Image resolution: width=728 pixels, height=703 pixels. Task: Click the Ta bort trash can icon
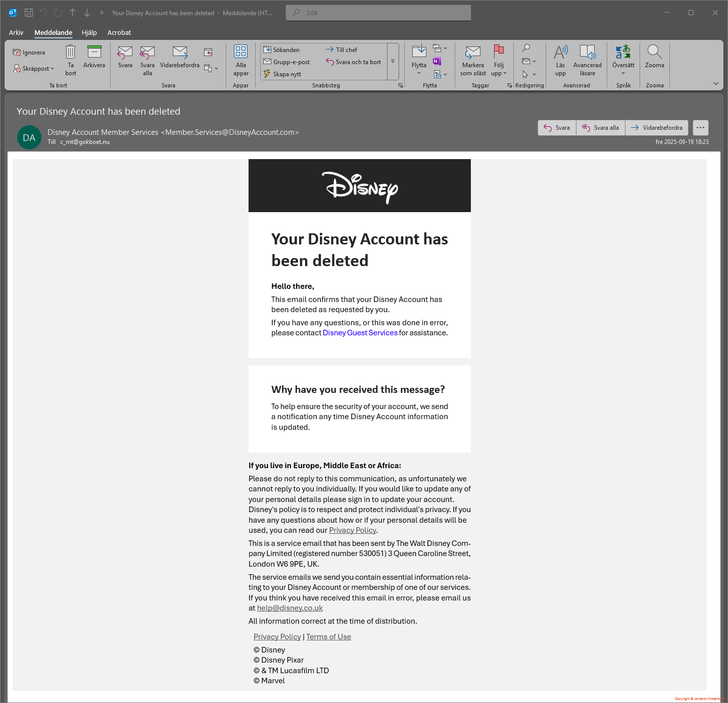click(x=71, y=53)
